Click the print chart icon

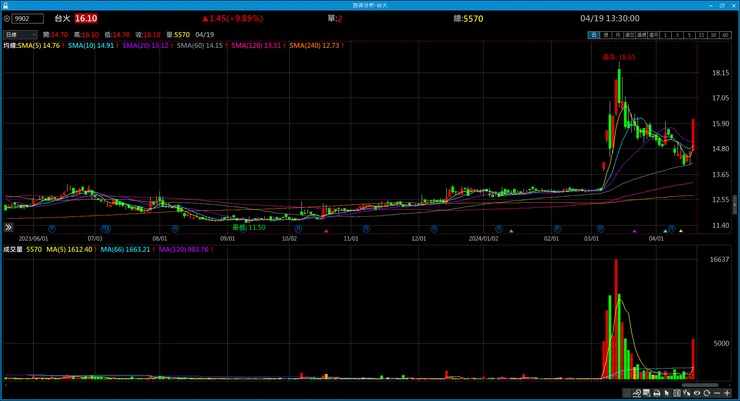657,393
